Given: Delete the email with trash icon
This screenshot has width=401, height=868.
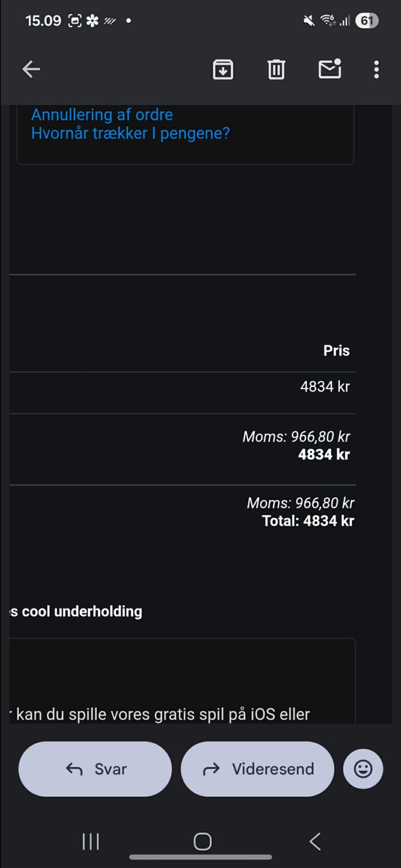Looking at the screenshot, I should (276, 69).
